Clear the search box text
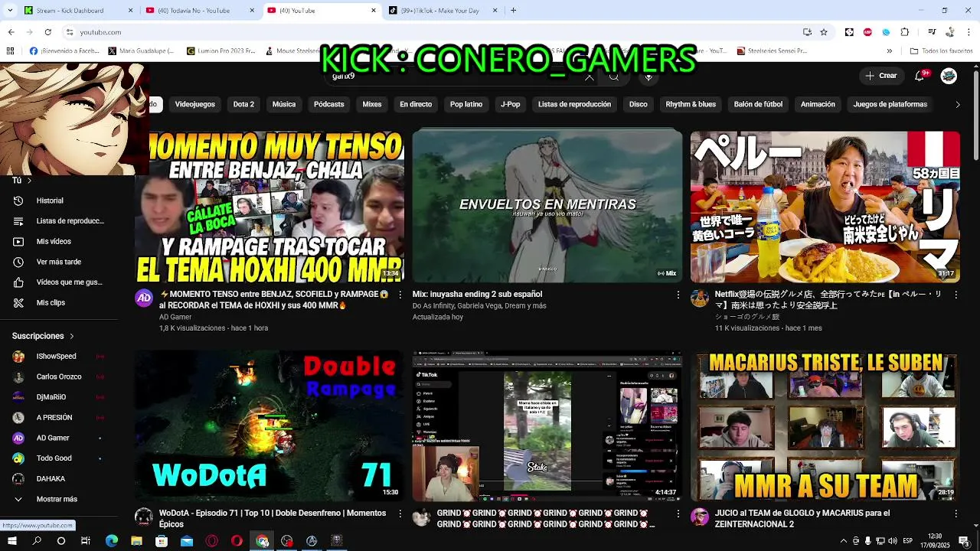The width and height of the screenshot is (980, 551). pos(589,77)
